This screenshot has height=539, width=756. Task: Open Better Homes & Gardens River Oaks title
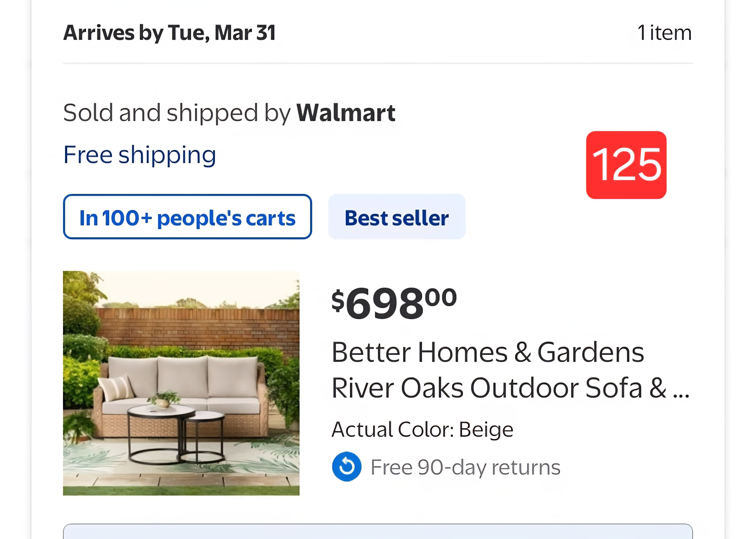click(488, 370)
